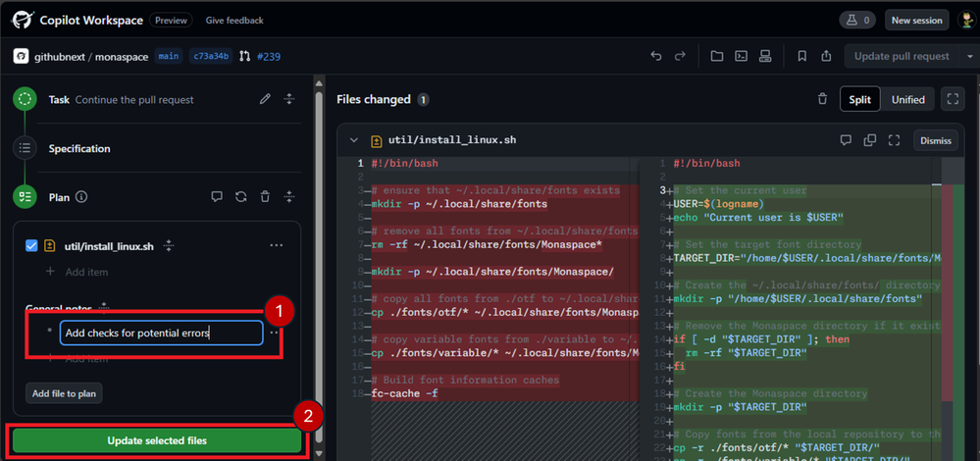Click move handle beside util/install_linux.sh plan item

tap(168, 246)
